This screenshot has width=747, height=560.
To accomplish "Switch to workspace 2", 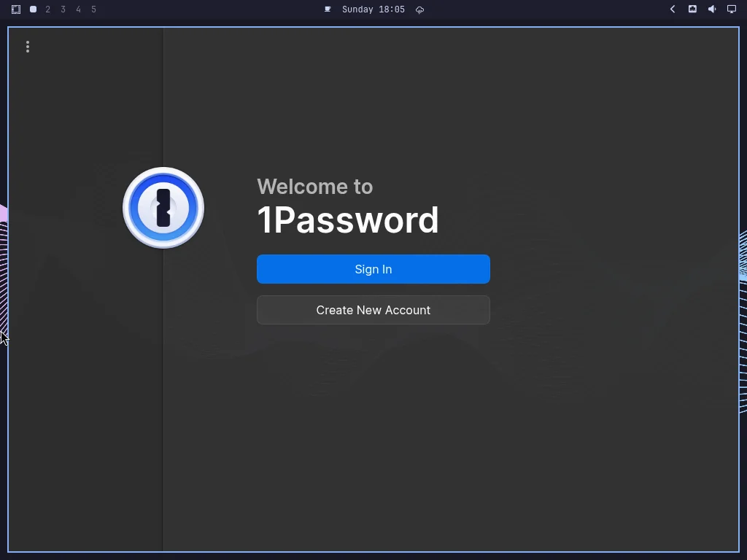I will tap(47, 9).
